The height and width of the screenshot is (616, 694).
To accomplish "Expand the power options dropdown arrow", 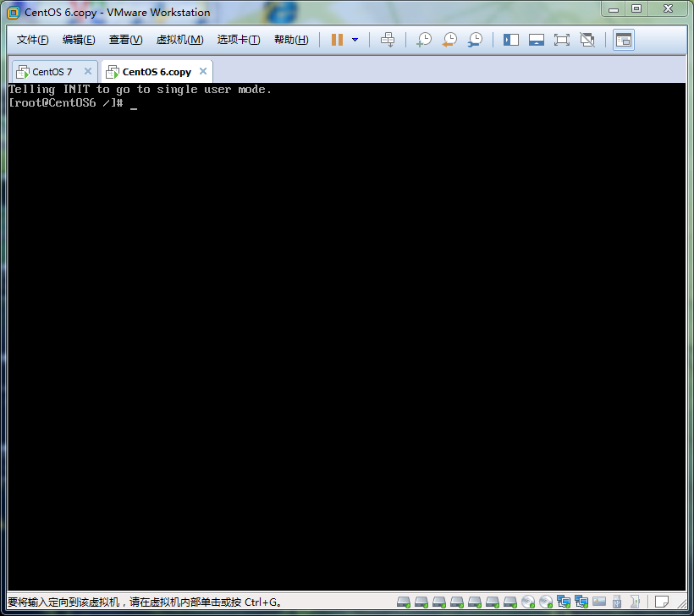I will click(x=355, y=40).
